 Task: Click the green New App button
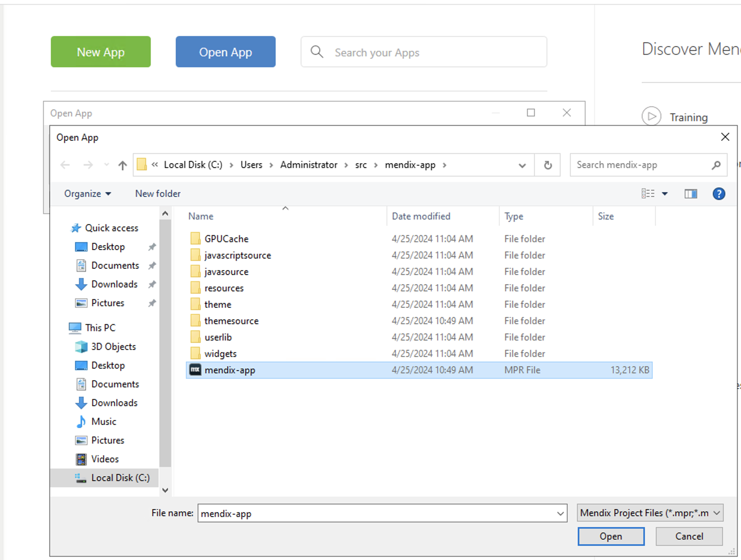click(x=101, y=52)
